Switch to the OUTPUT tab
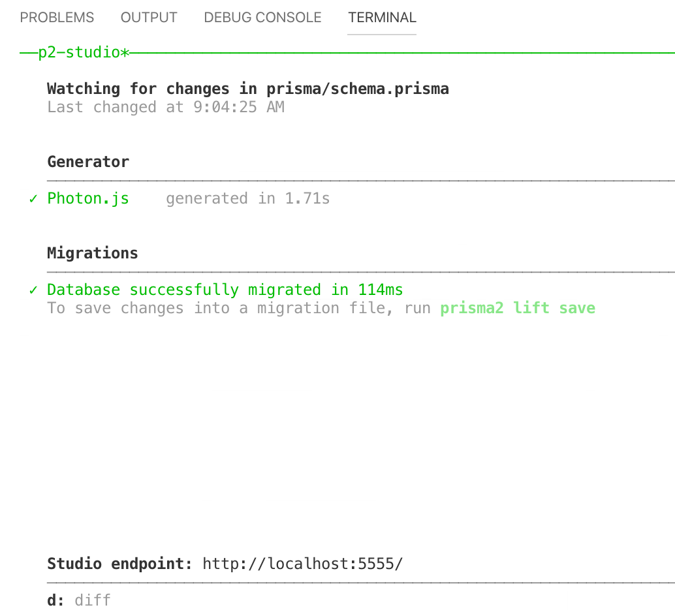Image resolution: width=675 pixels, height=616 pixels. [149, 18]
